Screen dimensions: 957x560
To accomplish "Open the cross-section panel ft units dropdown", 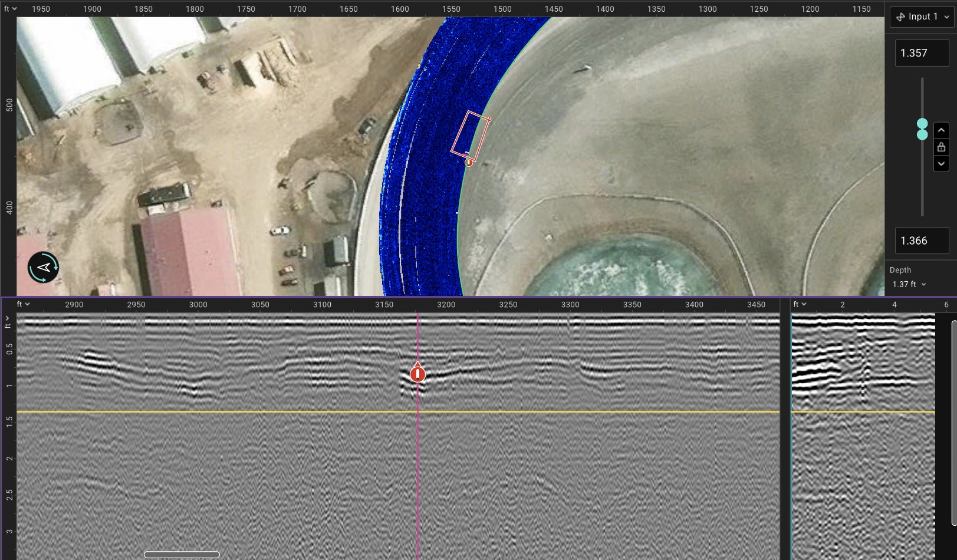I will 800,304.
